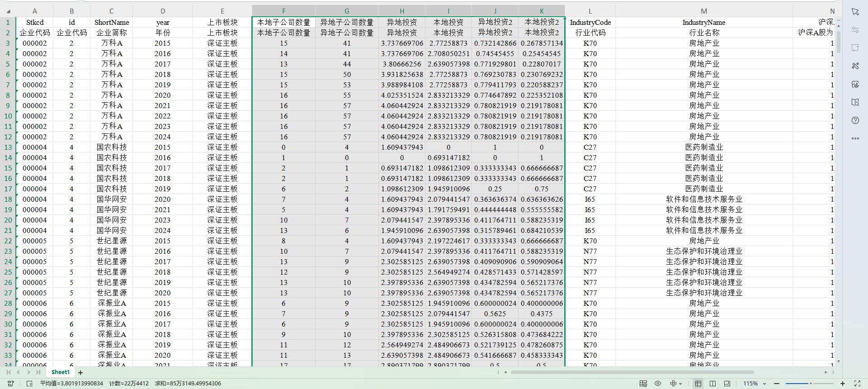868x389 pixels.
Task: Click the zoom in plus button
Action: [843, 384]
